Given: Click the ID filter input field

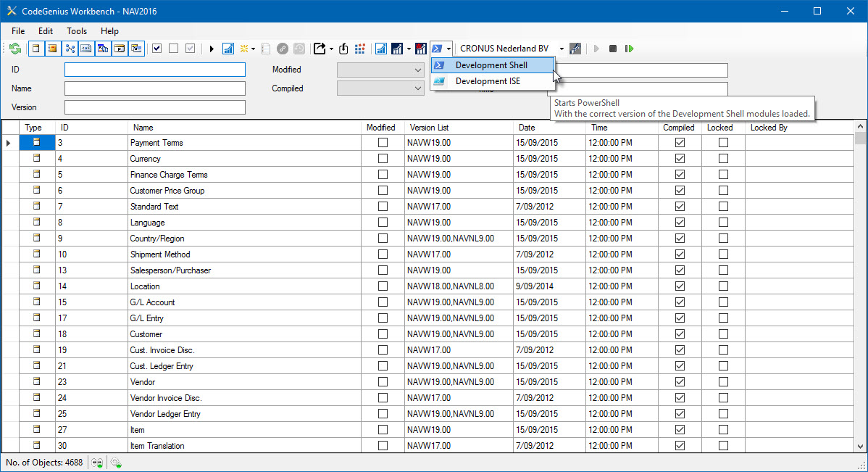Looking at the screenshot, I should pyautogui.click(x=155, y=70).
